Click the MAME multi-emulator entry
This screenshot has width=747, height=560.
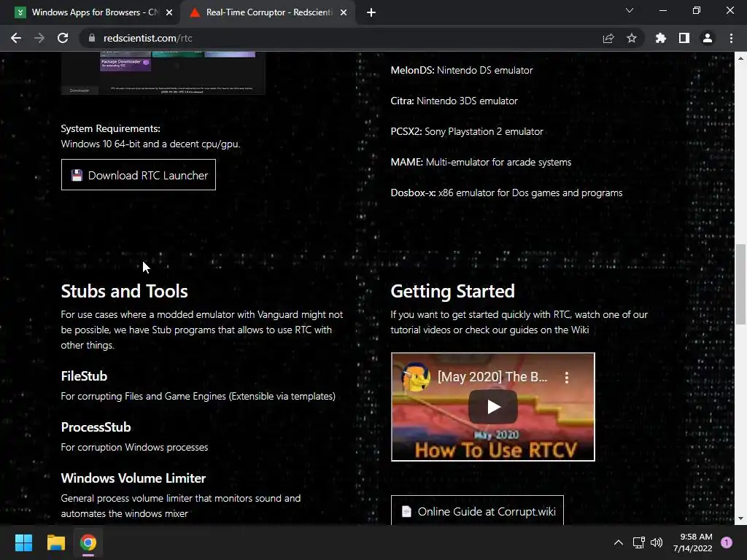[481, 162]
